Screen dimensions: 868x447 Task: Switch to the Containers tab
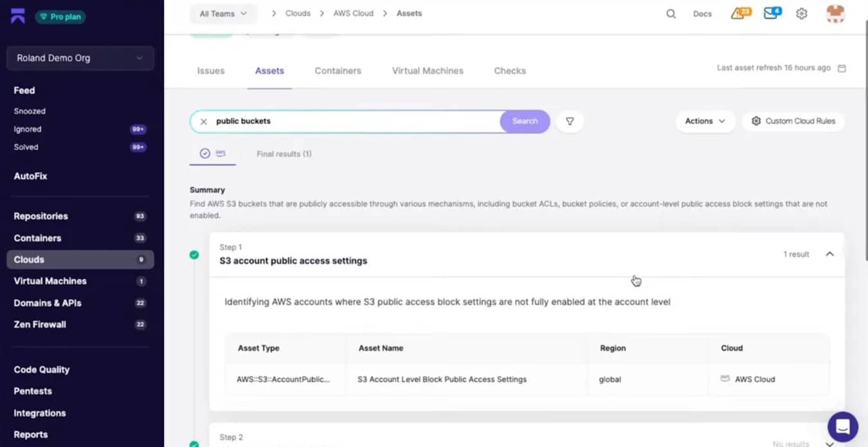click(338, 71)
